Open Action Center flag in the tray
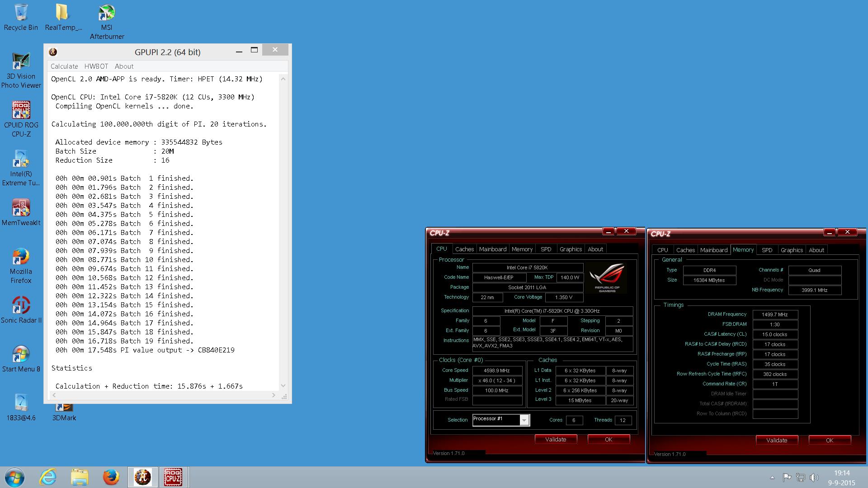 787,477
